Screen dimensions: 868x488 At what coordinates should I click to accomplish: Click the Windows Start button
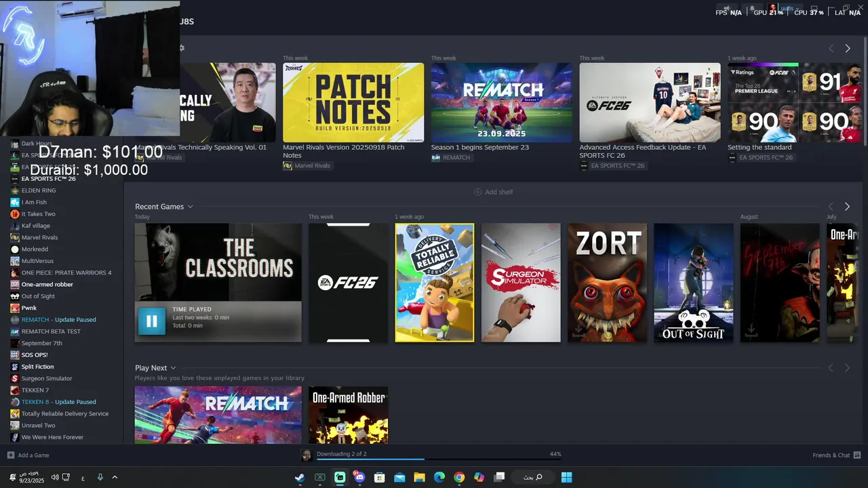[566, 477]
